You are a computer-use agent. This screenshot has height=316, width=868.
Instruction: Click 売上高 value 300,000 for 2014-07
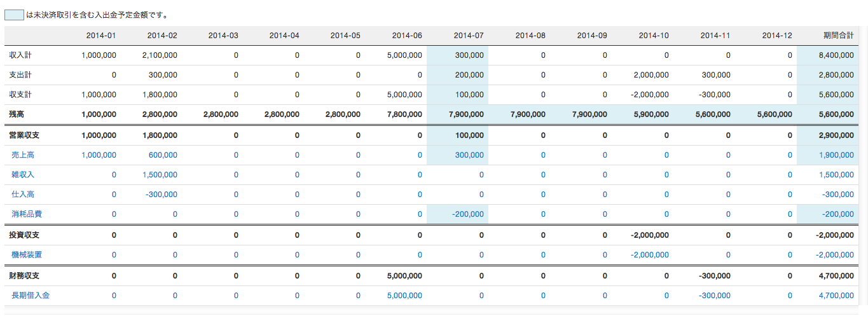[469, 155]
